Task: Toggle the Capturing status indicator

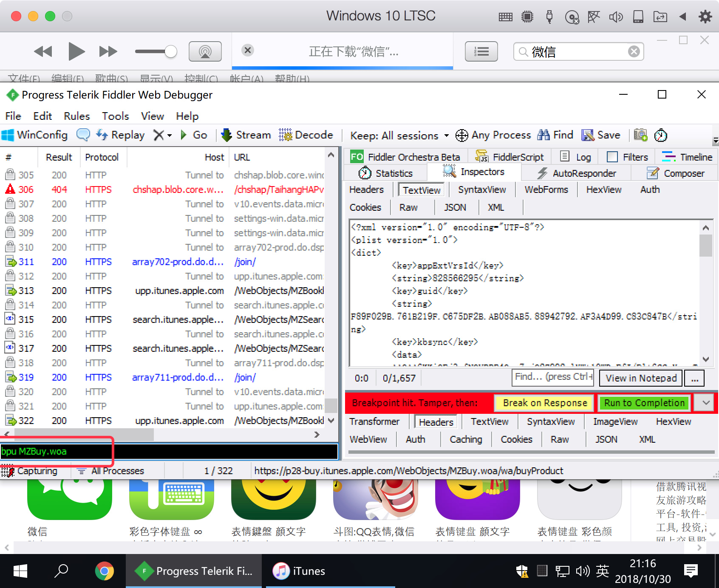Action: 29,471
